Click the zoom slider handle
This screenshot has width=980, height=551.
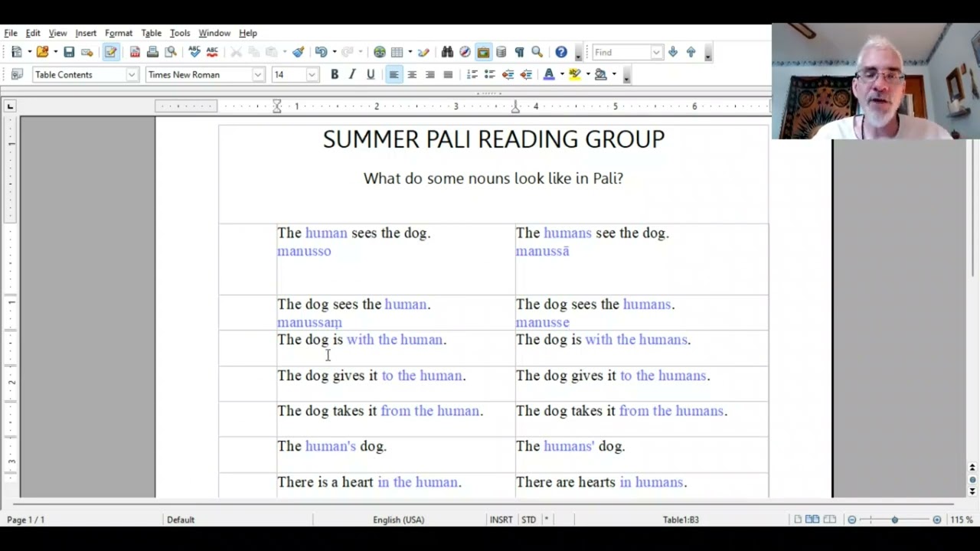(894, 520)
